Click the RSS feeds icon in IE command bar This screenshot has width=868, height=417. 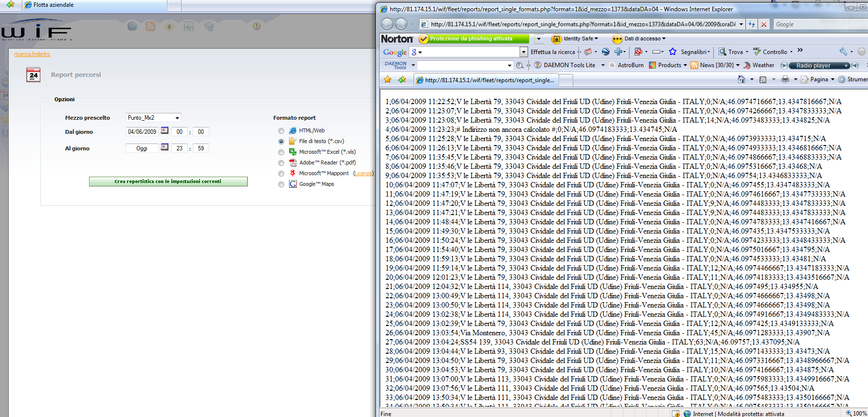click(x=763, y=79)
